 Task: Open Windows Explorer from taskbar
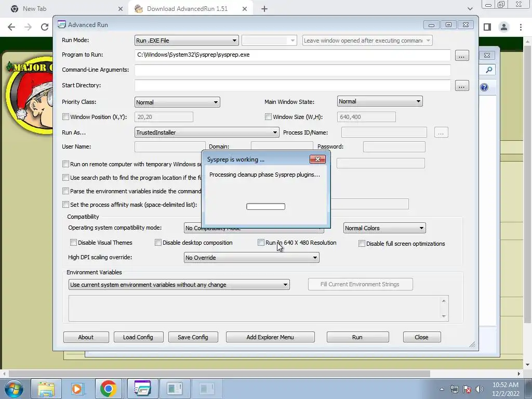click(46, 389)
